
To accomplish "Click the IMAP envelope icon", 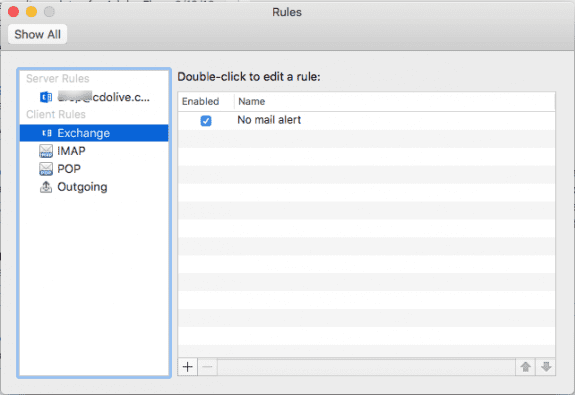I will coord(46,151).
